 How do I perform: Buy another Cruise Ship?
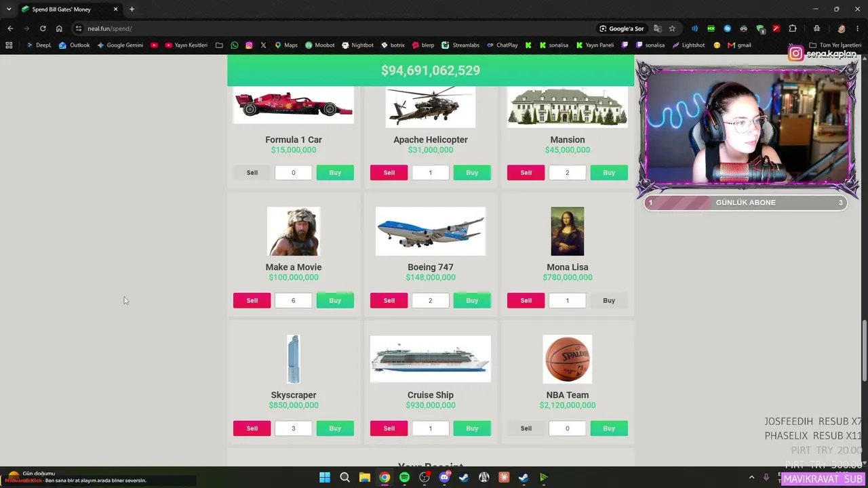click(472, 428)
